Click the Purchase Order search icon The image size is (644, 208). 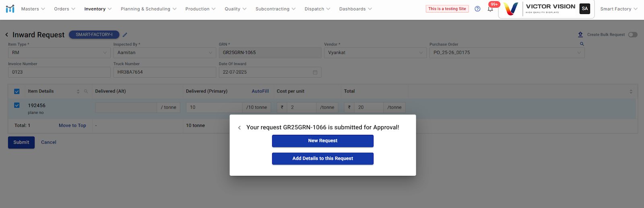click(x=582, y=44)
